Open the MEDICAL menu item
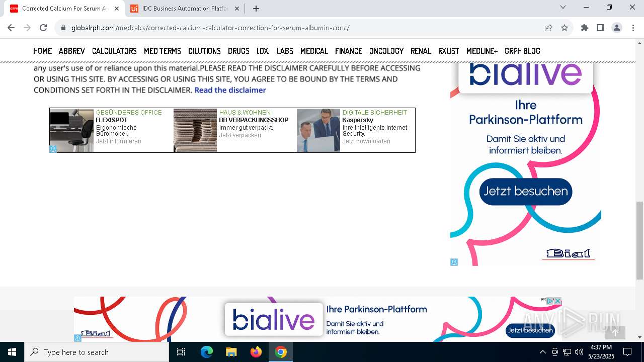 pyautogui.click(x=314, y=51)
